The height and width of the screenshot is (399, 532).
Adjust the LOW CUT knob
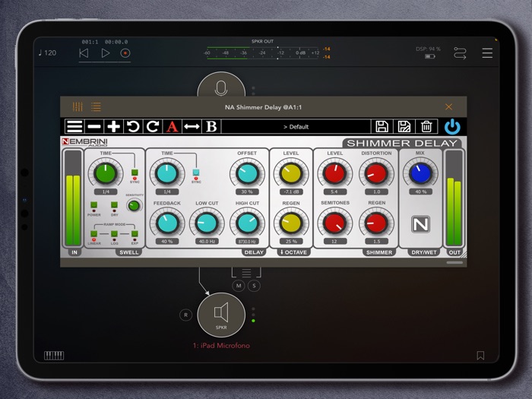point(207,223)
